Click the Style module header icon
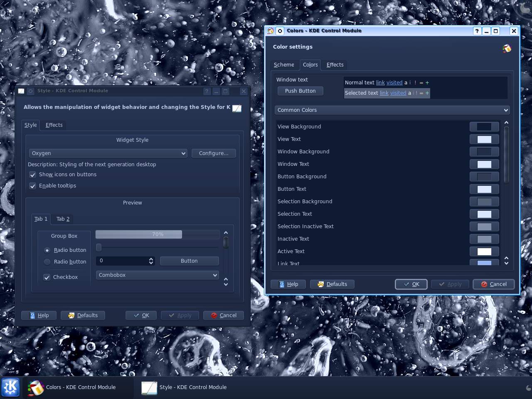The height and width of the screenshot is (399, 532). [236, 108]
